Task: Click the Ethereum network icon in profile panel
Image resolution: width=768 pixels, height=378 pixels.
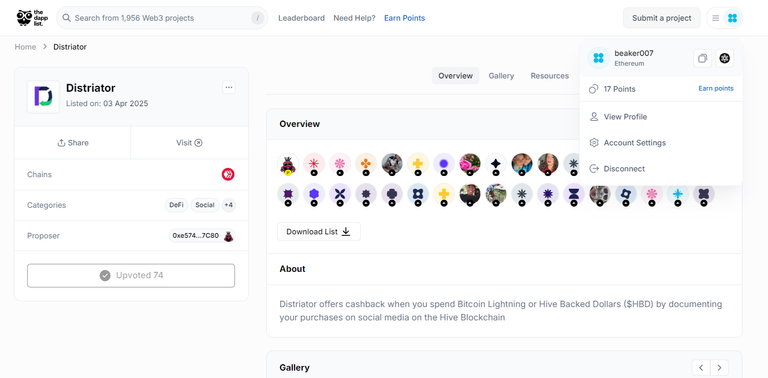Action: click(x=724, y=59)
